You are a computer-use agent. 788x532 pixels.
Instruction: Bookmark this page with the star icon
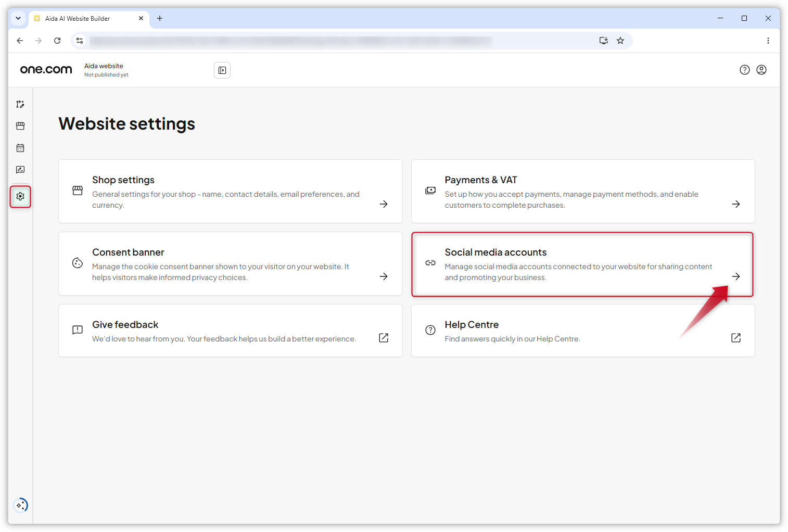click(620, 41)
